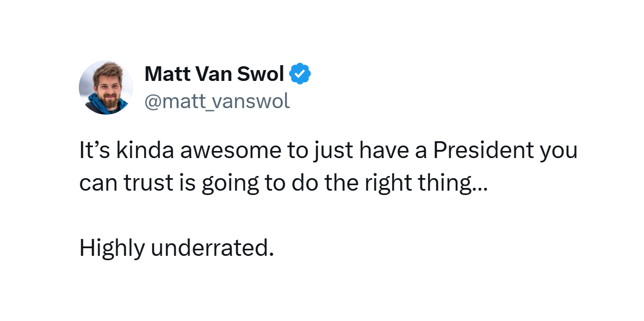Open Matt Van Swol's profile picture

click(106, 87)
